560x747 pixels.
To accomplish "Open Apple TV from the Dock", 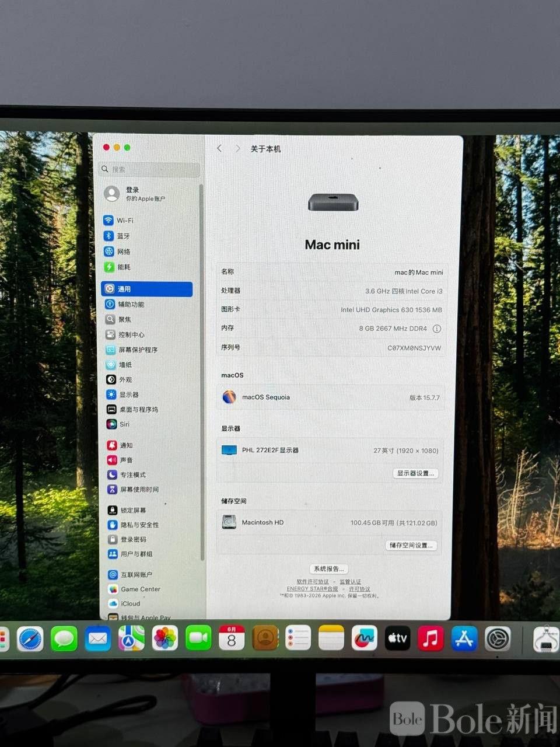I will [x=398, y=638].
